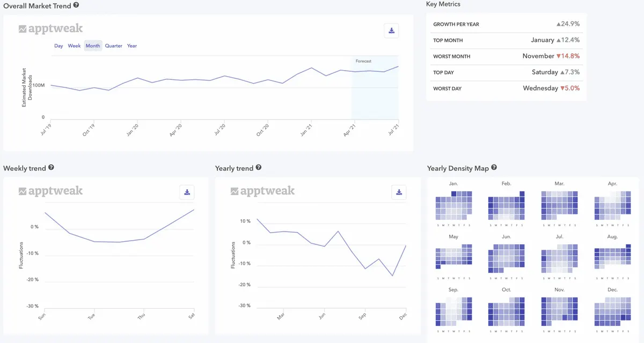Switch chart granularity to Quarter
Viewport: 644px width, 343px height.
tap(114, 46)
